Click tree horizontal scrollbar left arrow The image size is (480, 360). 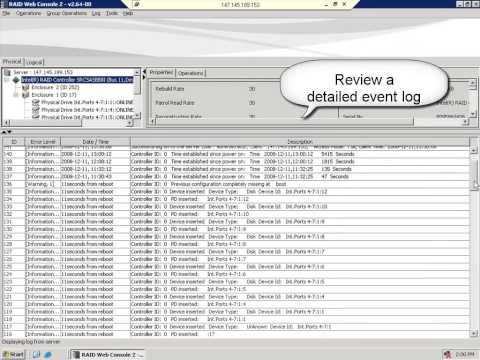6,123
